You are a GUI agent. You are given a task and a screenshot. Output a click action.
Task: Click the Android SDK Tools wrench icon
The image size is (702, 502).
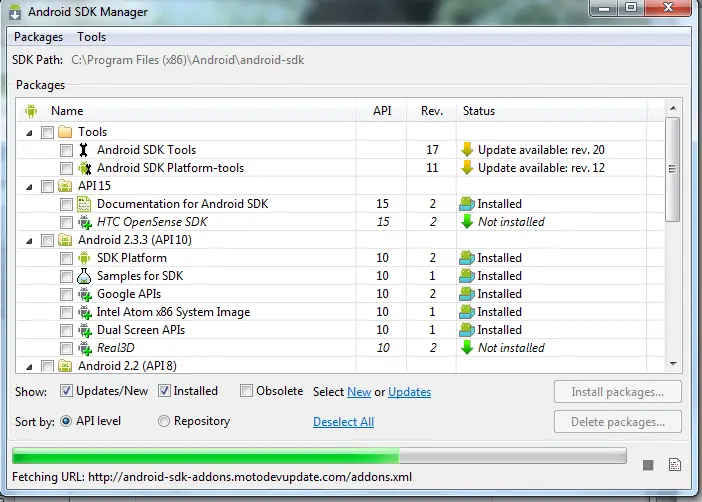84,150
